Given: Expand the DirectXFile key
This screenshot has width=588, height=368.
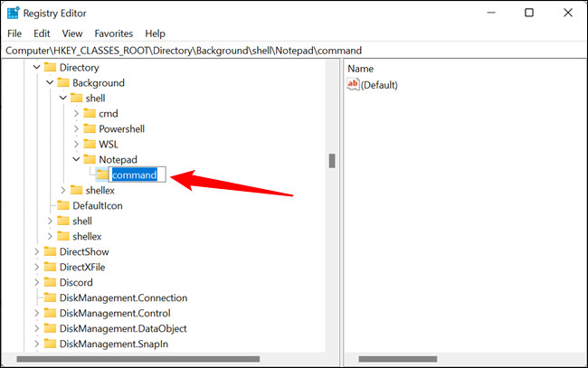Looking at the screenshot, I should 36,268.
